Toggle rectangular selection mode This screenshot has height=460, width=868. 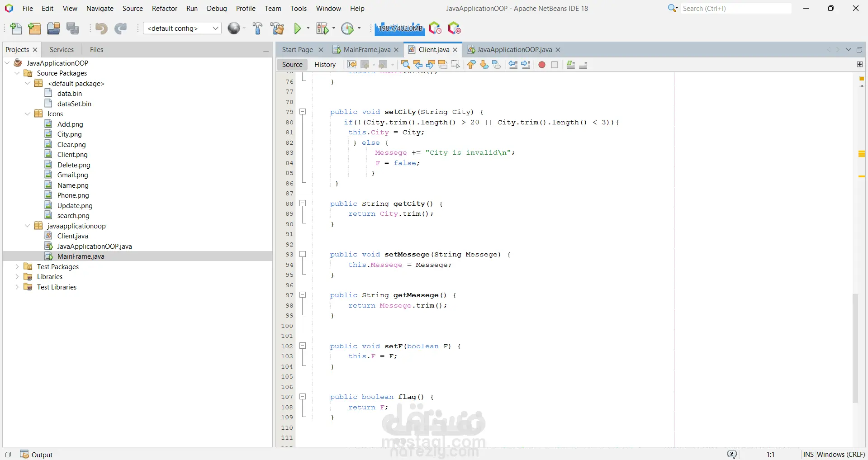455,65
